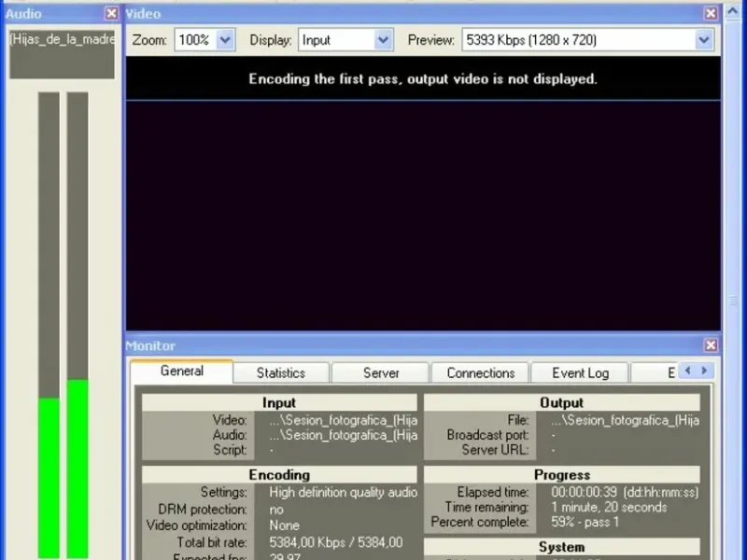Click the 'Encoding the first pass' message

(423, 78)
